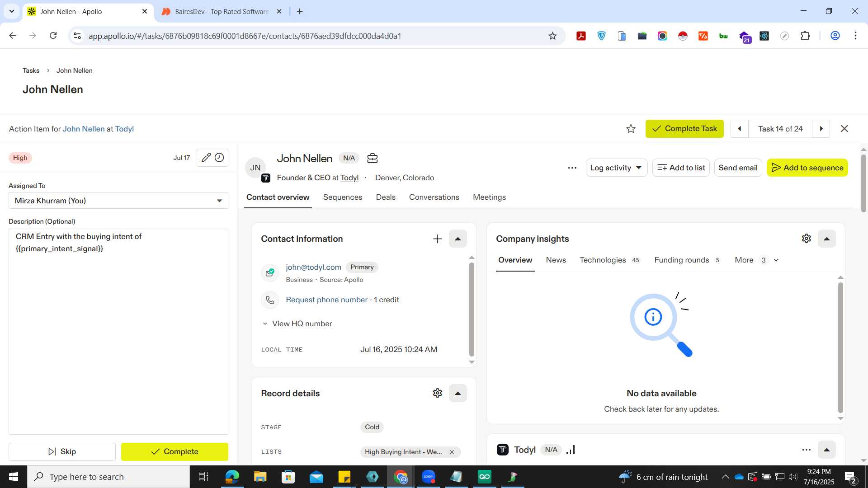Open Company insights settings gear
868x488 pixels.
pyautogui.click(x=806, y=239)
